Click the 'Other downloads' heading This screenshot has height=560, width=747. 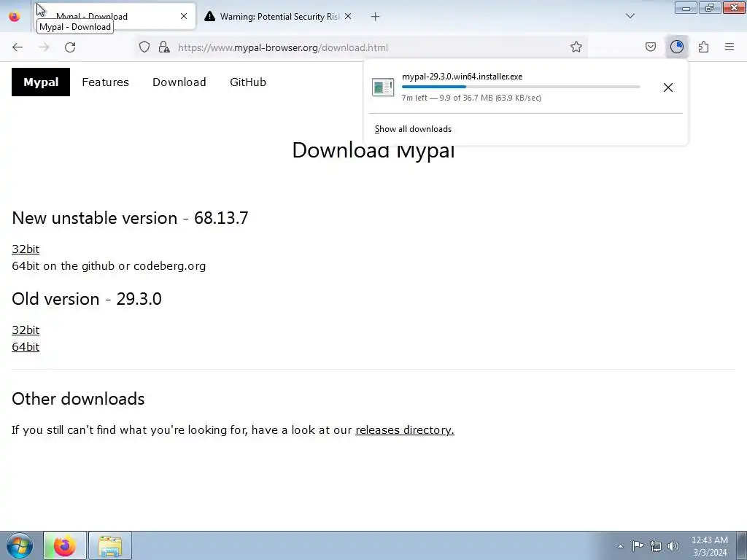pyautogui.click(x=78, y=399)
